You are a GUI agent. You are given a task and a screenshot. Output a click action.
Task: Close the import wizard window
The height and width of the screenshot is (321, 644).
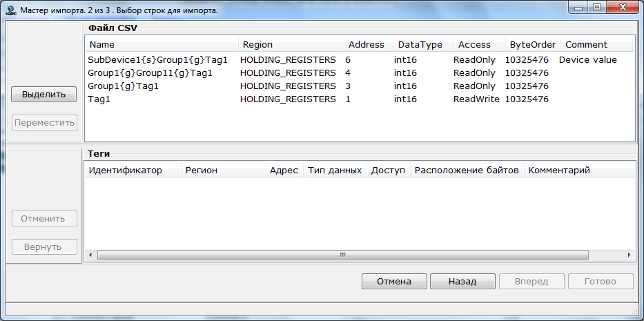pyautogui.click(x=623, y=7)
